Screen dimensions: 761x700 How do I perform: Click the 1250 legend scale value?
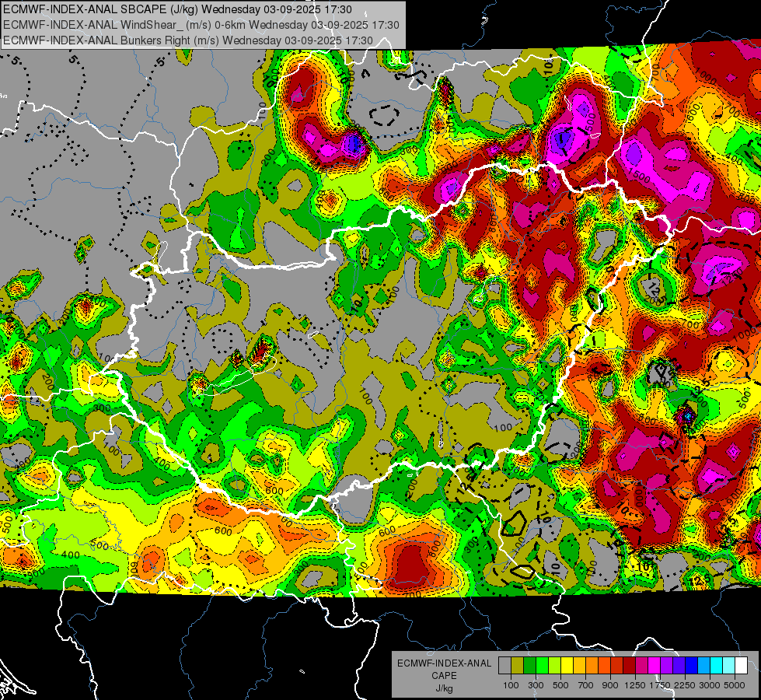pyautogui.click(x=635, y=685)
